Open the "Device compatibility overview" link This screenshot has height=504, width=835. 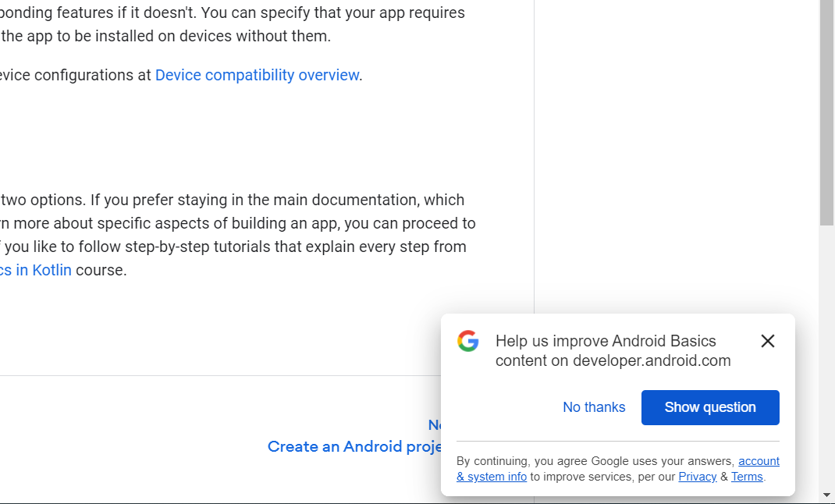(x=257, y=75)
